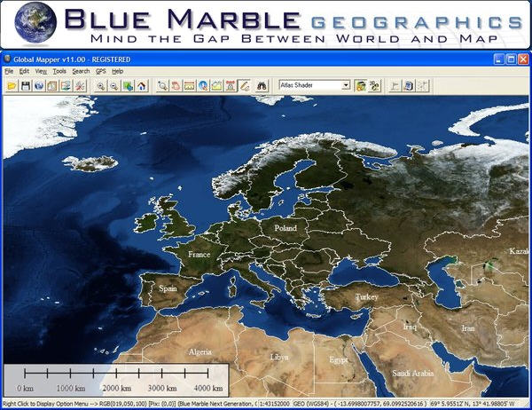Select the Zoom tool magnifier in tools group
Screen dimensions: 532x410
162,85
